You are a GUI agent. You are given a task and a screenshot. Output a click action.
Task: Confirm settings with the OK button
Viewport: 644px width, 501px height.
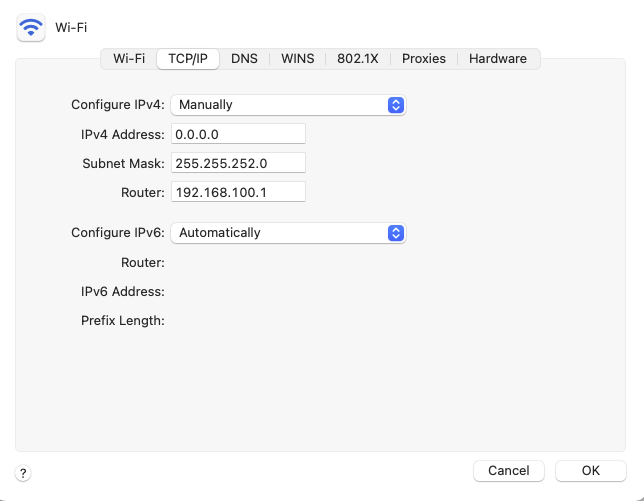tap(591, 471)
